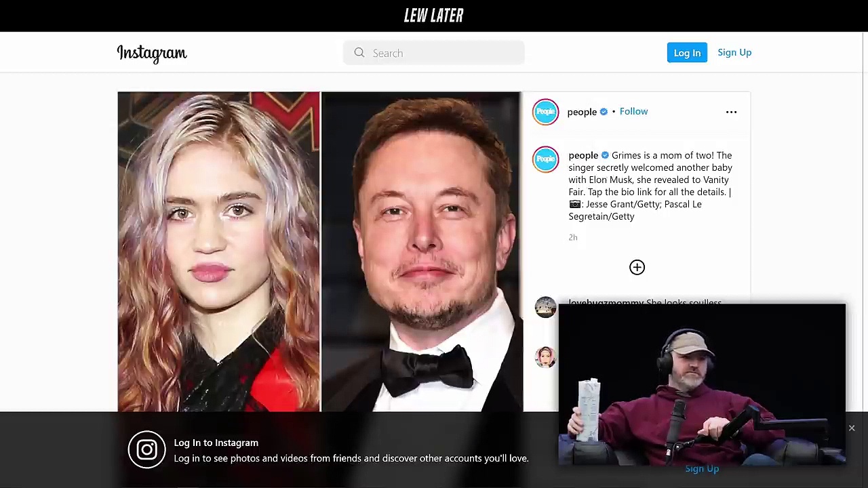Open the Instagram logo home link
The image size is (868, 488).
(x=152, y=54)
